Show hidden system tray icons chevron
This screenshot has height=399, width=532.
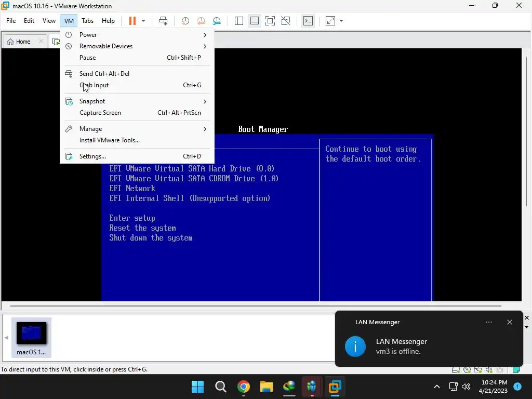click(437, 387)
